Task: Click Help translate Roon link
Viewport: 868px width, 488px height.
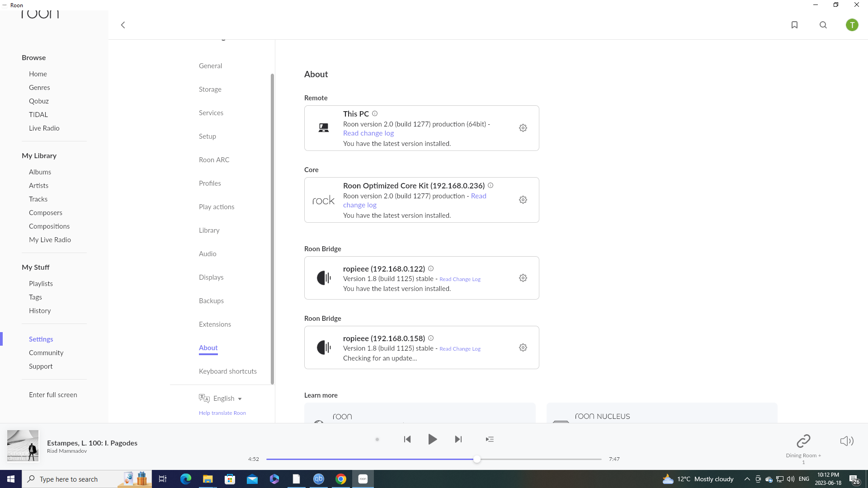Action: click(x=222, y=413)
